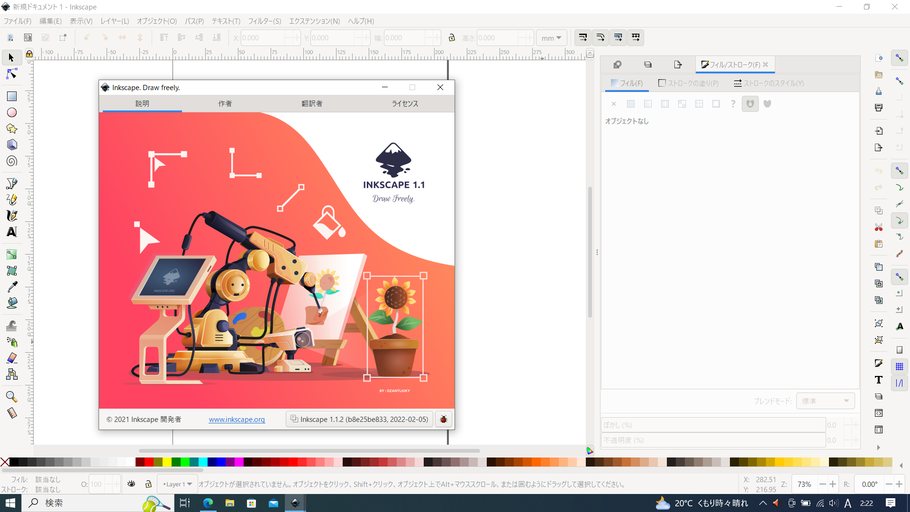Toggle layer visibility eye icon
Viewport: 910px width, 512px height.
pos(131,484)
